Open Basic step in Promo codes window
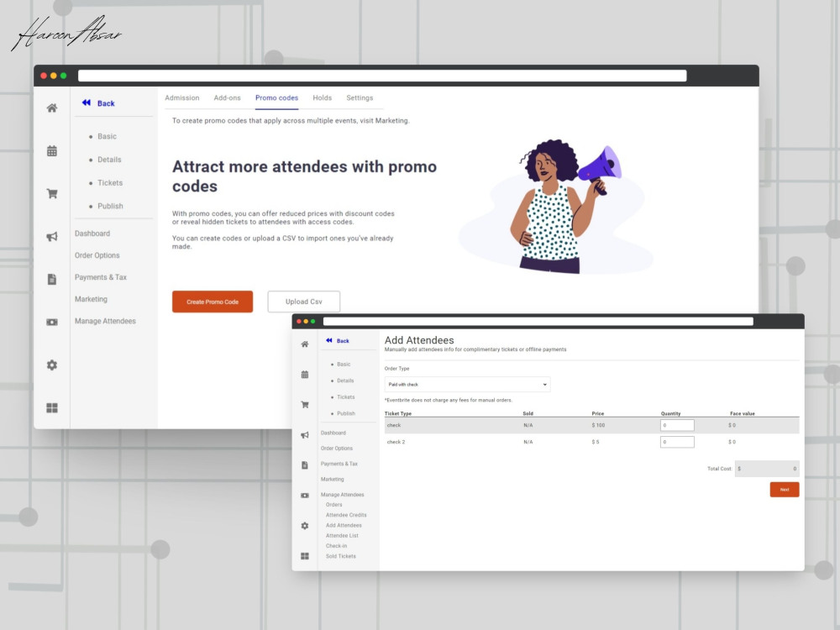 [x=107, y=137]
